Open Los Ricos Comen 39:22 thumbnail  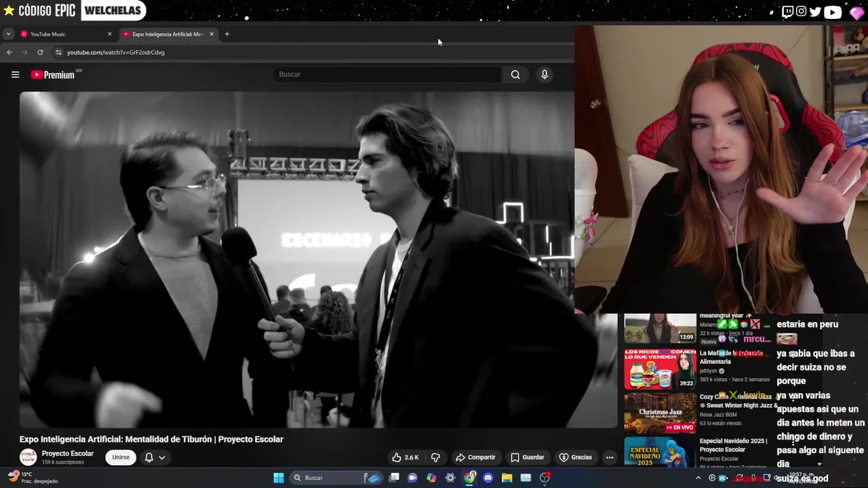660,369
